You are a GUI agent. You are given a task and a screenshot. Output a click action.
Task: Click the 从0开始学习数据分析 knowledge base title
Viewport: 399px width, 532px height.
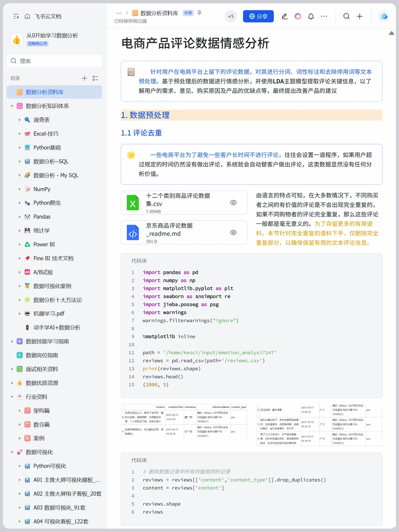click(x=52, y=35)
